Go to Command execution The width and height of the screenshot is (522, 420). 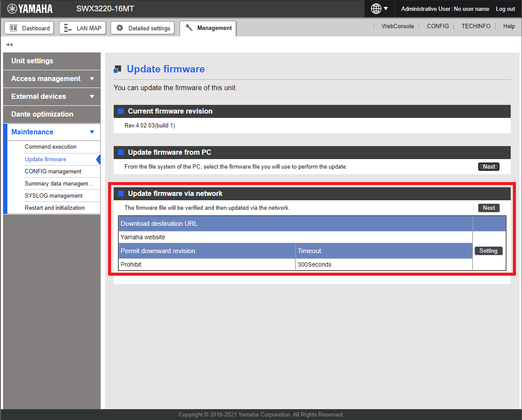click(x=51, y=147)
